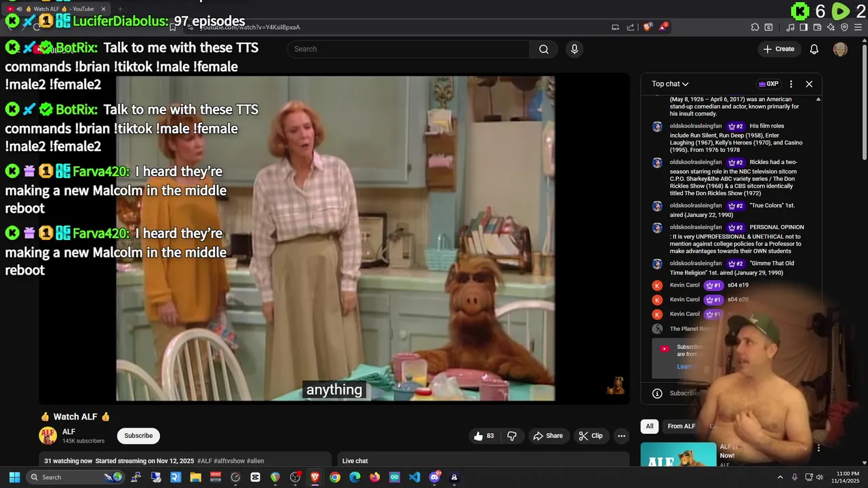Open Arduino IDE from the taskbar

pos(395,477)
